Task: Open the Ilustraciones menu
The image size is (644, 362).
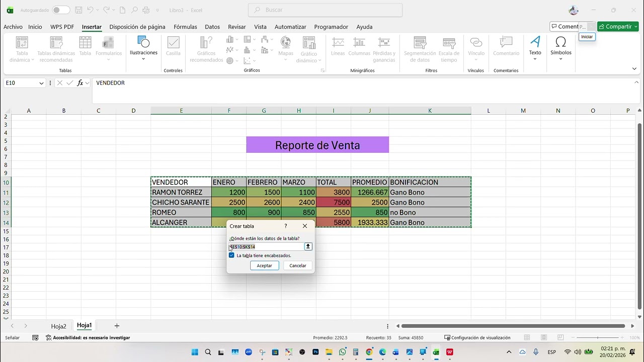Action: (143, 48)
